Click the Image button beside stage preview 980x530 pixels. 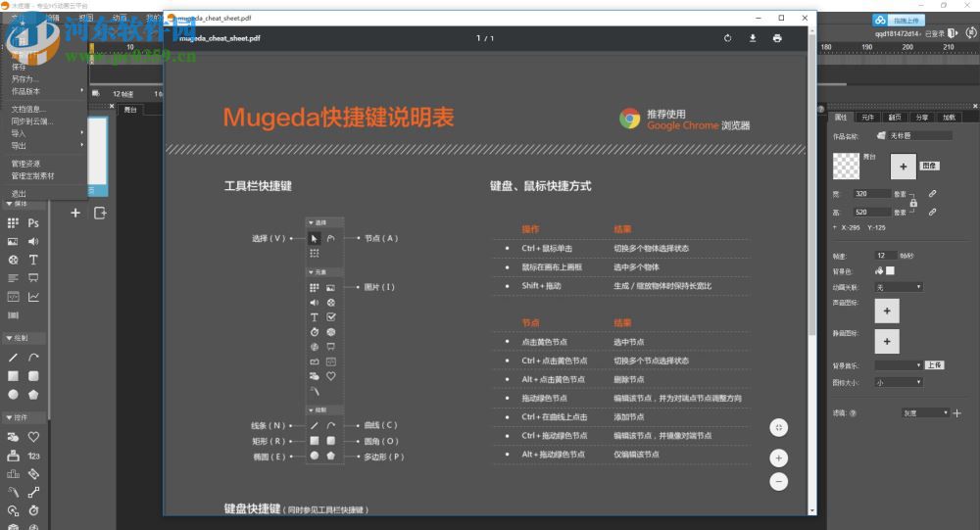[x=929, y=166]
